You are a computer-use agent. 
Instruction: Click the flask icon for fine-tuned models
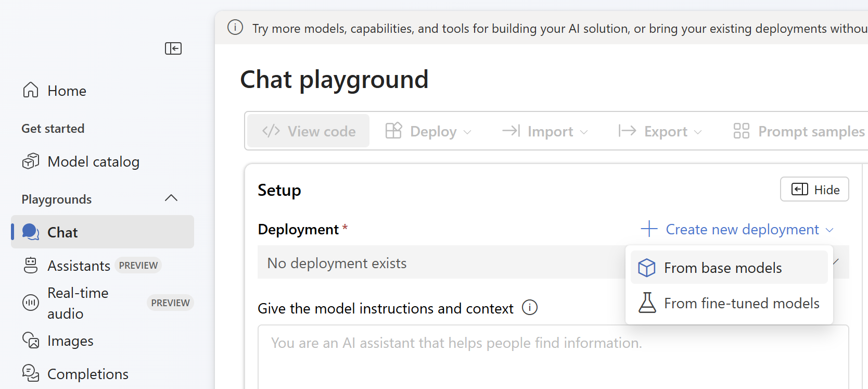click(x=647, y=303)
